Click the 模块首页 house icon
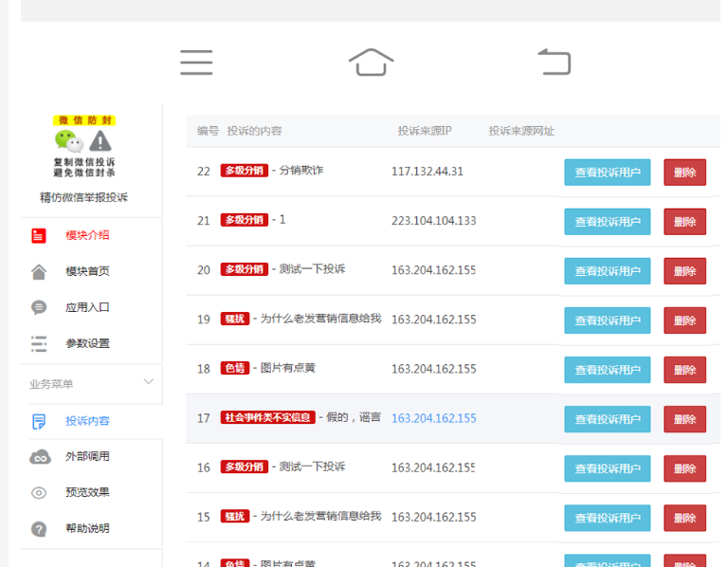The image size is (728, 567). pos(39,272)
